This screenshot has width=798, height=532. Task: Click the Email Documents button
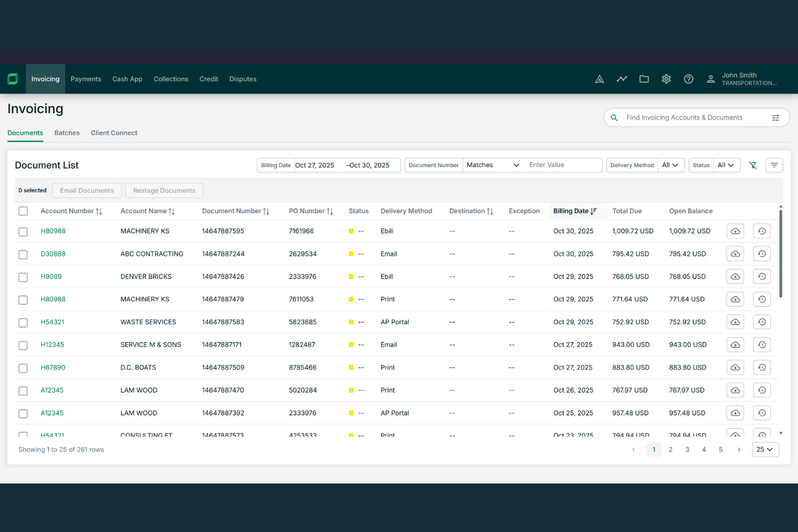click(87, 191)
